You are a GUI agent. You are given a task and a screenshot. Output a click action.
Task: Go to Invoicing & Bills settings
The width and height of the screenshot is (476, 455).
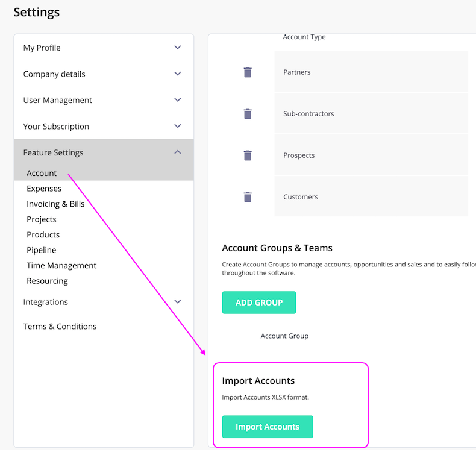point(55,204)
